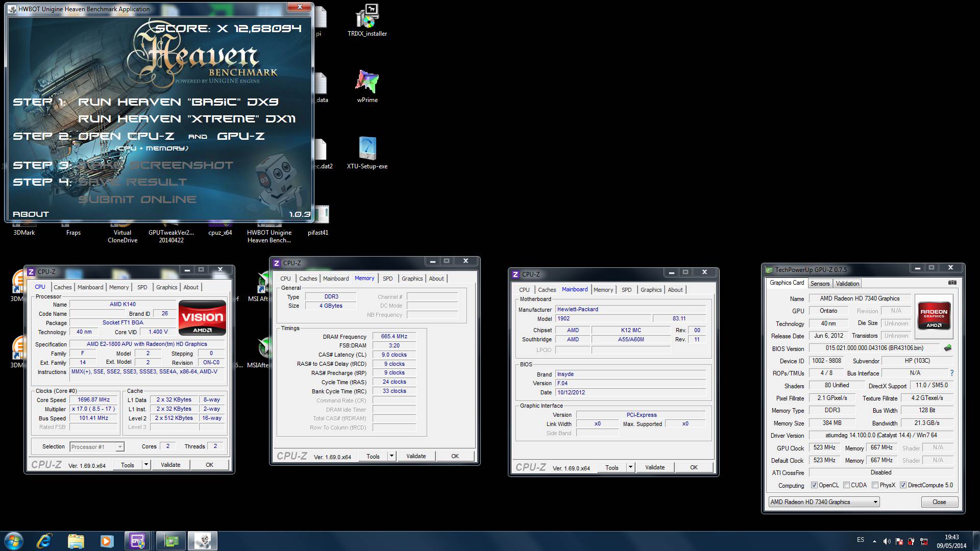The height and width of the screenshot is (551, 980).
Task: Open Windows Explorer folder on taskbar
Action: click(76, 541)
